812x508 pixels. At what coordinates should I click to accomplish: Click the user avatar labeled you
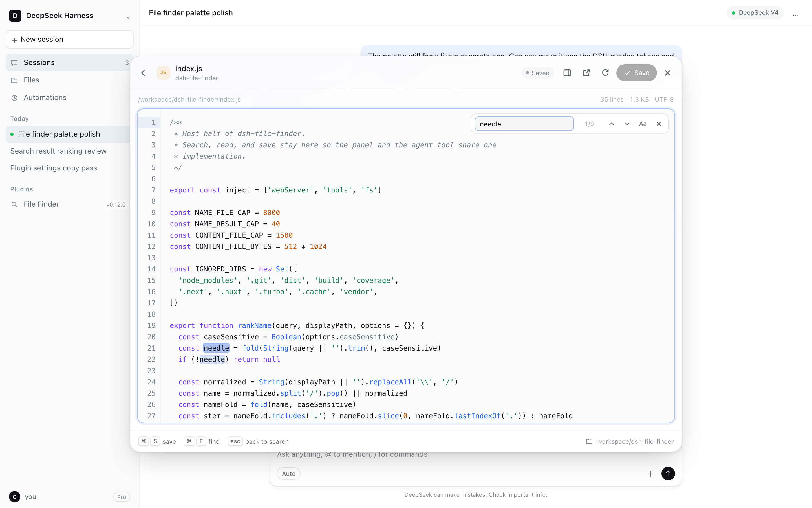click(x=14, y=497)
